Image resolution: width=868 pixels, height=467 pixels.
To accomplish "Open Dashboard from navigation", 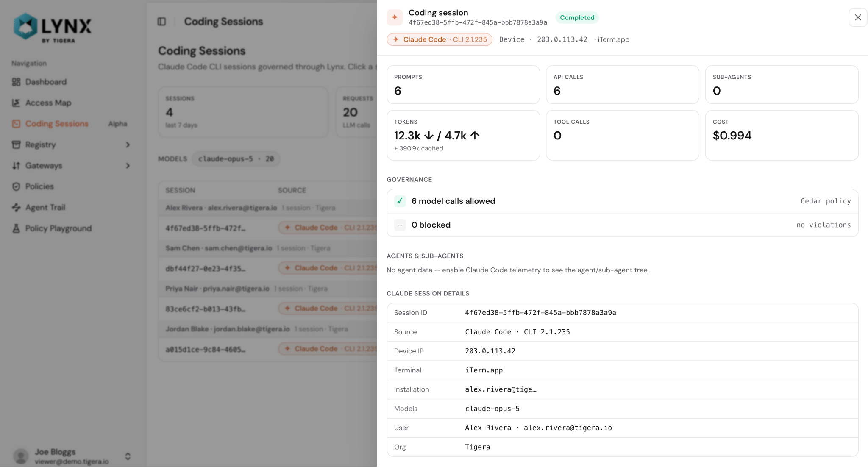I will 46,82.
